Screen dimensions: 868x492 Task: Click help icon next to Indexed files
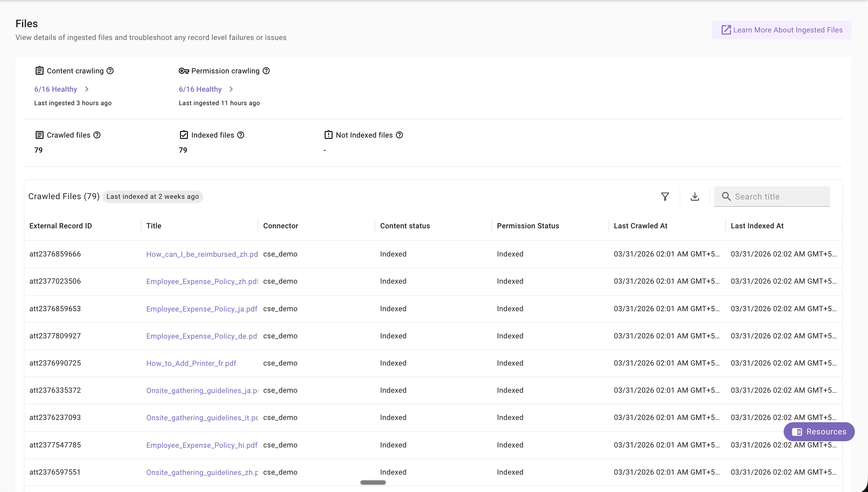(x=240, y=135)
